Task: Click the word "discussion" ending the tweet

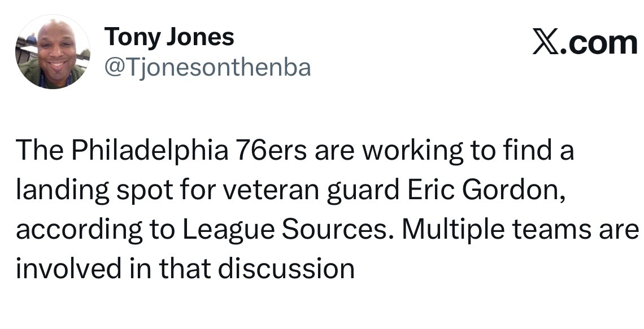Action: [x=286, y=269]
